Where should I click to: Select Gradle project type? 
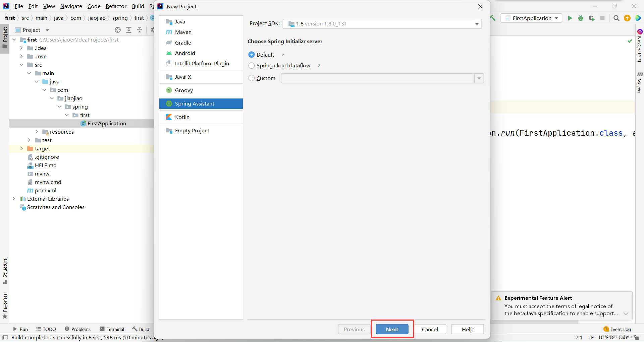(x=201, y=43)
